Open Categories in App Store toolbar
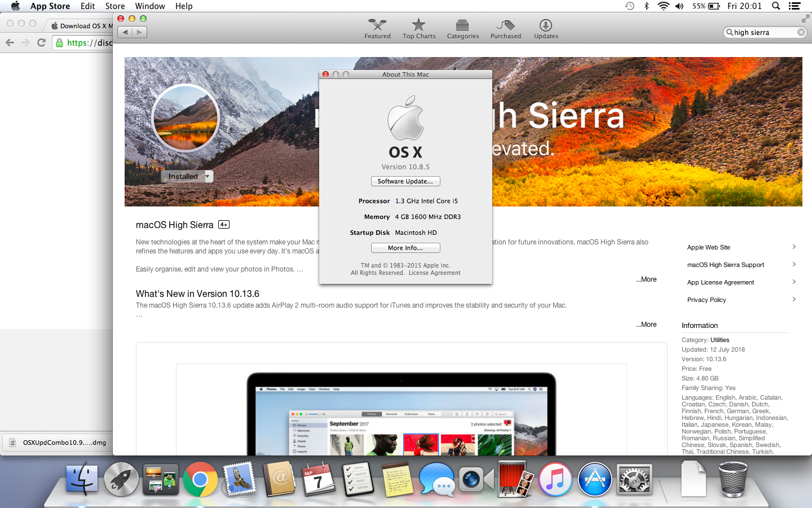This screenshot has width=812, height=508. [x=462, y=29]
